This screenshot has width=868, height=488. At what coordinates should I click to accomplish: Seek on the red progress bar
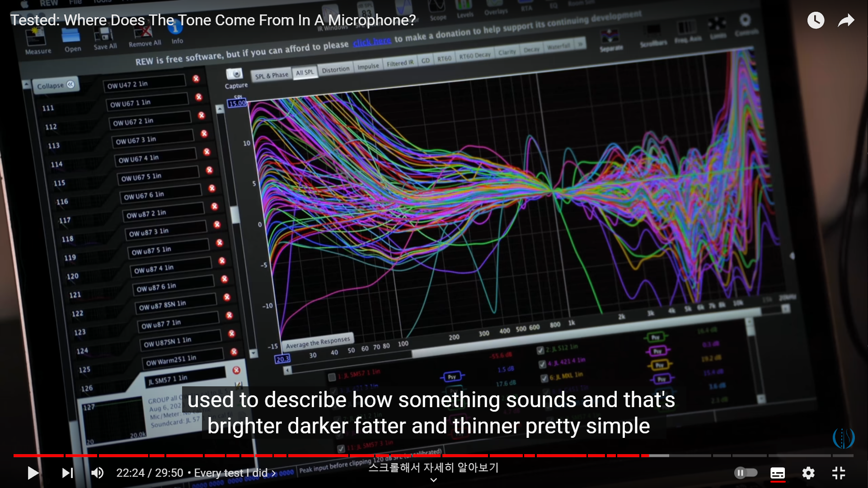pyautogui.click(x=331, y=455)
